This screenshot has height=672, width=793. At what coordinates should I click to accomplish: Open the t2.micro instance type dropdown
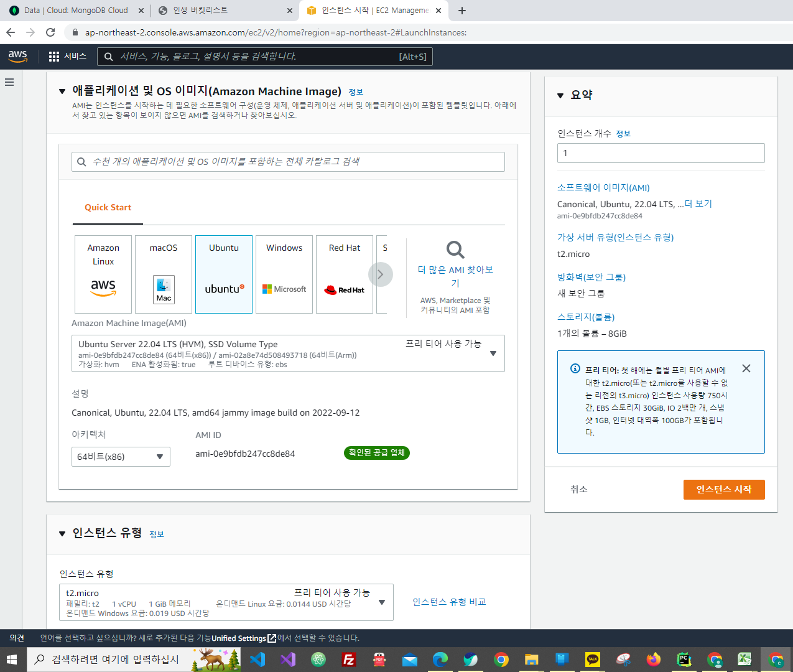pyautogui.click(x=226, y=602)
